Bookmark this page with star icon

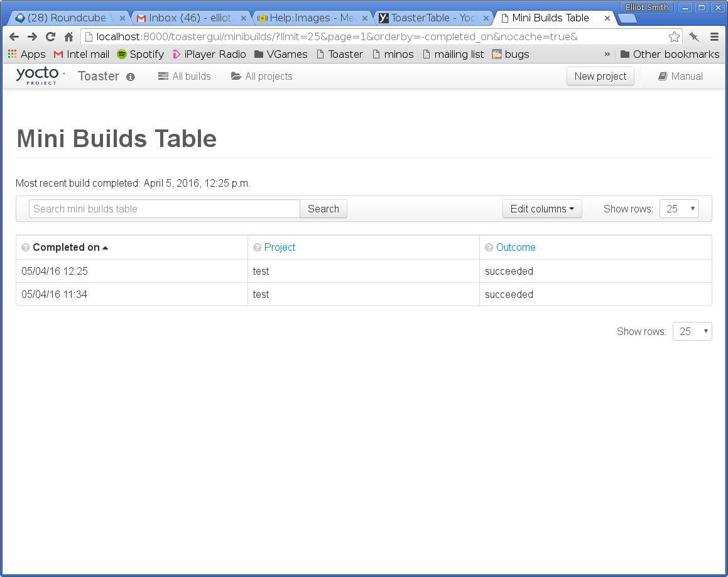click(x=674, y=37)
